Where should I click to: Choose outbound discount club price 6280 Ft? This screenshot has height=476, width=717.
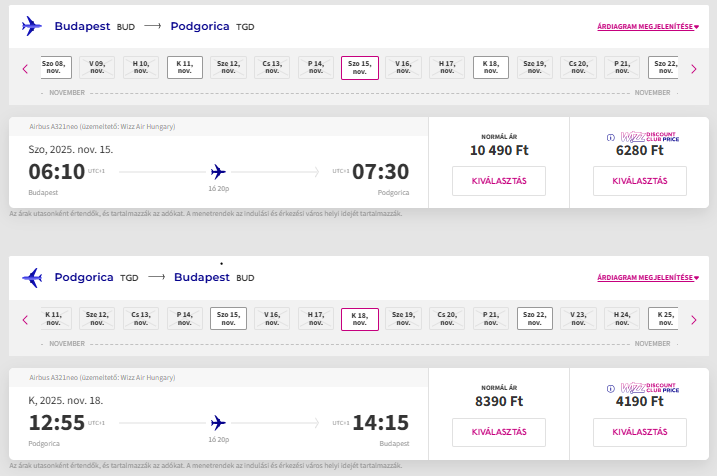640,181
